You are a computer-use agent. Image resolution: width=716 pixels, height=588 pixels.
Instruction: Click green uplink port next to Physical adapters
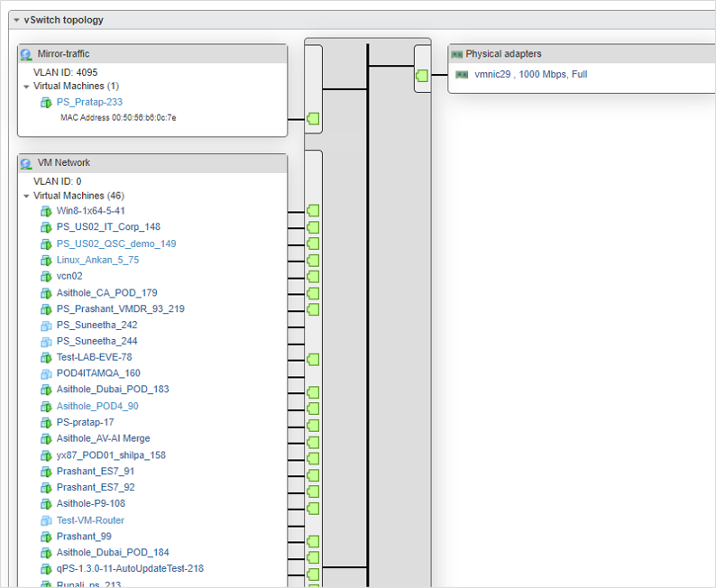[x=422, y=76]
